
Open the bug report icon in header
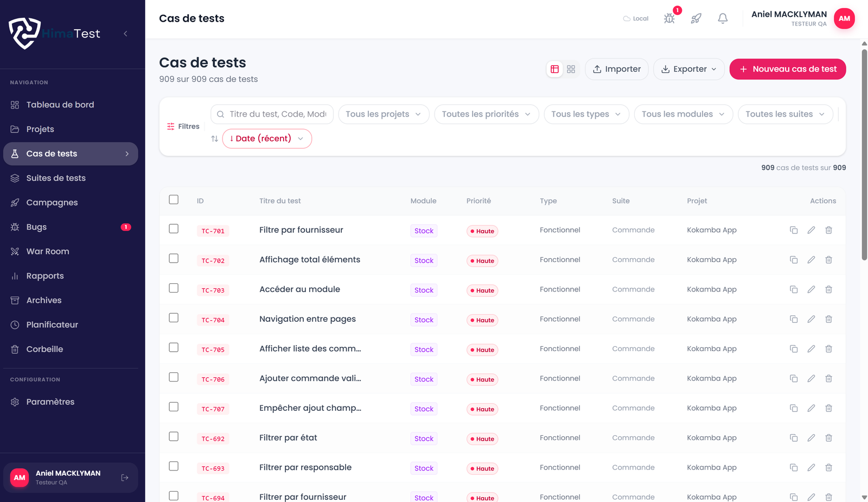point(669,18)
